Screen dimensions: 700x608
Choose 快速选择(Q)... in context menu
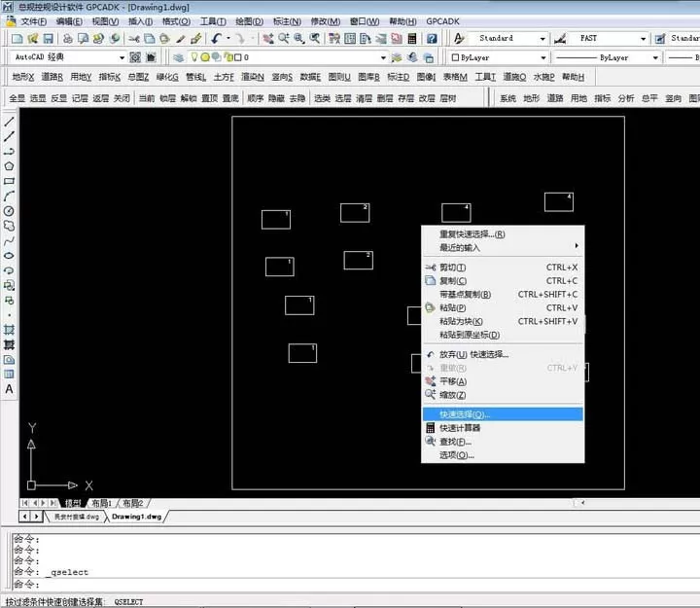coord(503,414)
